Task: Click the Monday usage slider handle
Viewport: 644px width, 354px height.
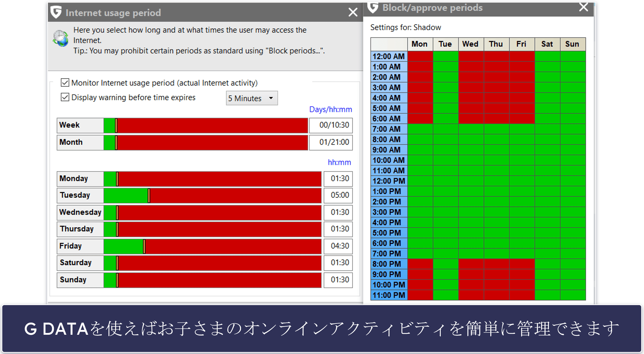Action: [x=117, y=179]
